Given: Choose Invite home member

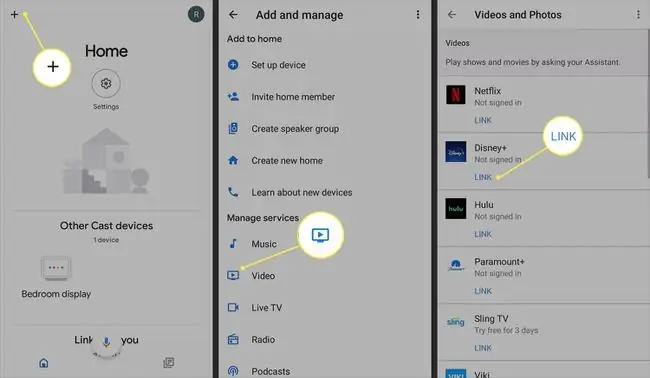Looking at the screenshot, I should 293,97.
